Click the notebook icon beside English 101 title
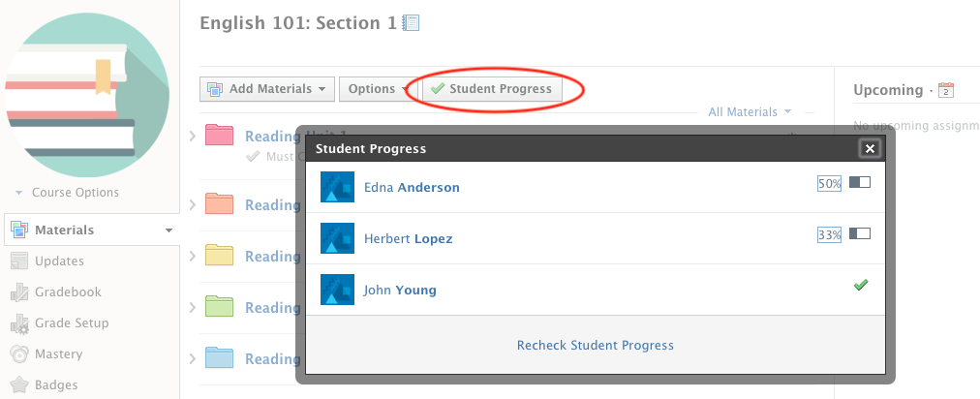The image size is (980, 399). pos(412,22)
